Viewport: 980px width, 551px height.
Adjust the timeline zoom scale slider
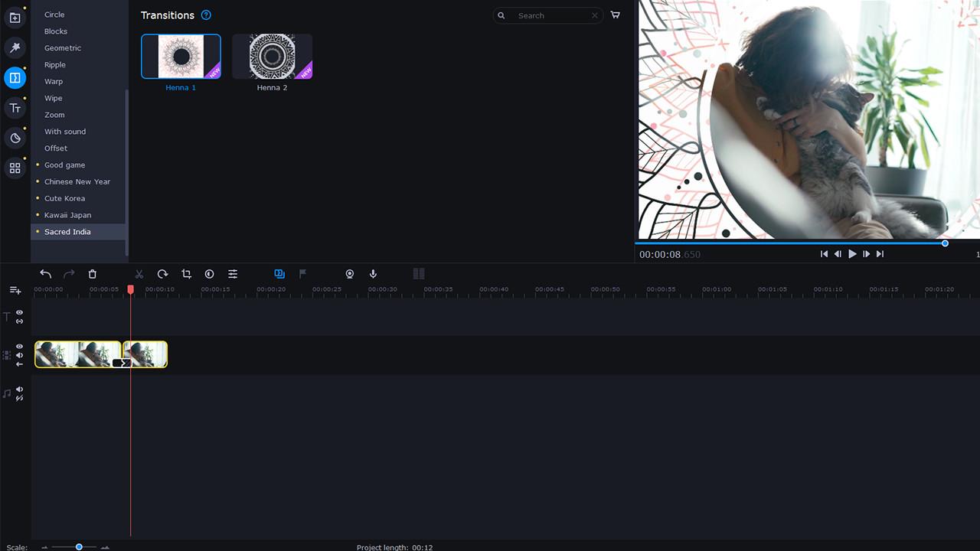(x=79, y=547)
